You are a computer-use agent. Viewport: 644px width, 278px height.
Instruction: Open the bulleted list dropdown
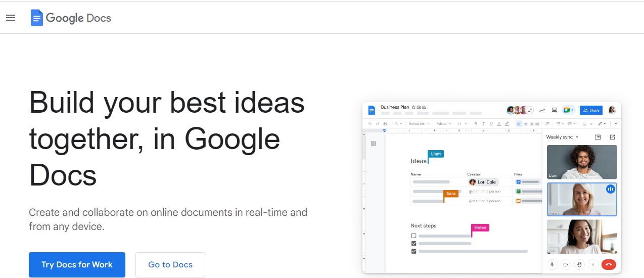click(x=560, y=124)
